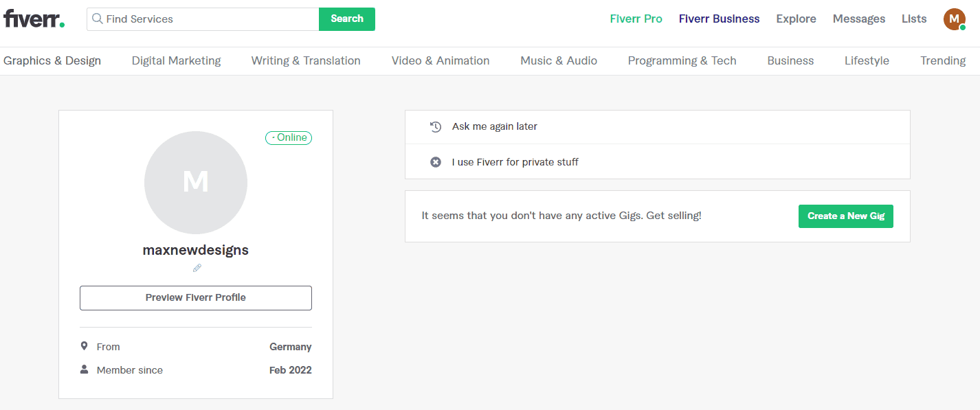Click the pencil edit icon under username

[x=197, y=269]
